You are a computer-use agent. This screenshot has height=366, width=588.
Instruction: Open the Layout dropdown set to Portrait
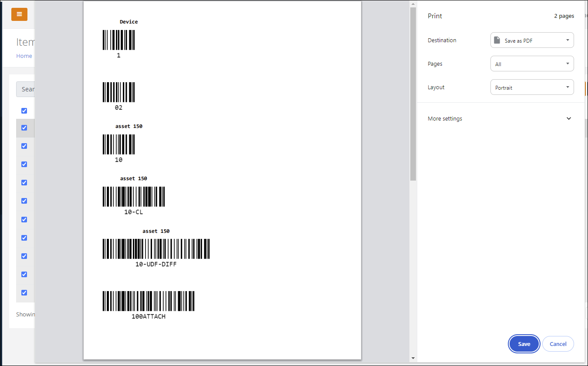pyautogui.click(x=532, y=87)
